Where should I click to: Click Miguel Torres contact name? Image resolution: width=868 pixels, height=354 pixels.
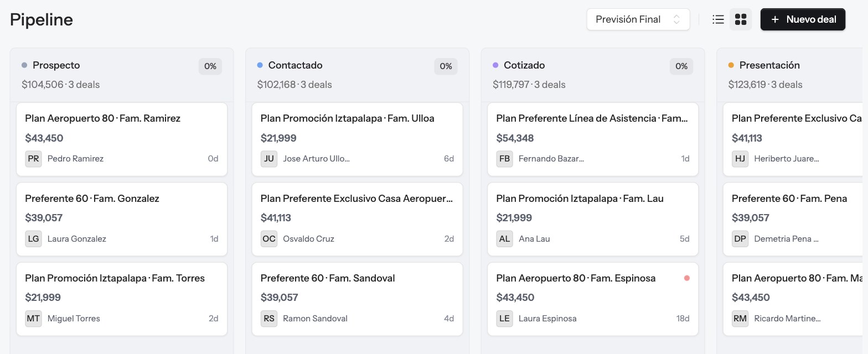[x=74, y=319]
